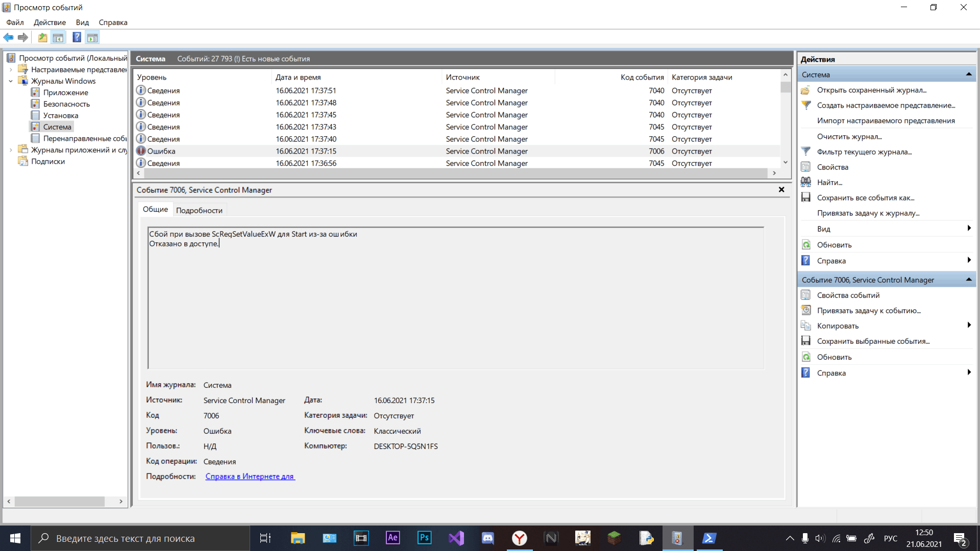Collapse the Система actions section
Viewport: 980px width, 551px height.
point(968,74)
